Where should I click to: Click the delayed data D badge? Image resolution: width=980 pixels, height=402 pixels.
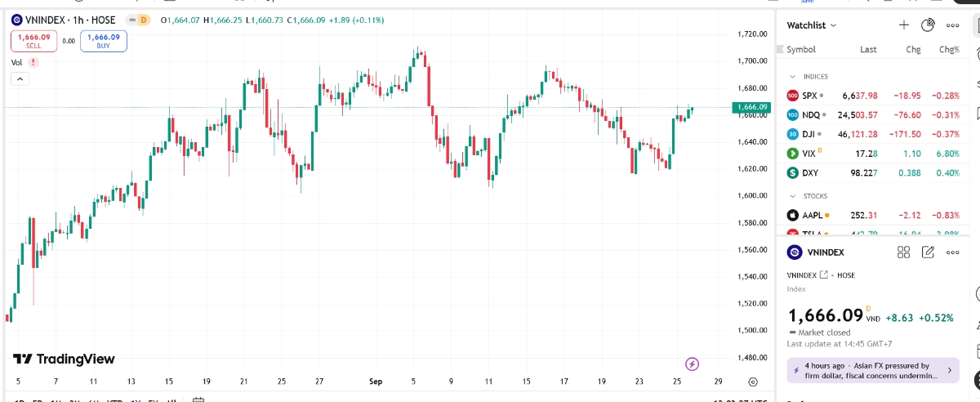click(144, 19)
